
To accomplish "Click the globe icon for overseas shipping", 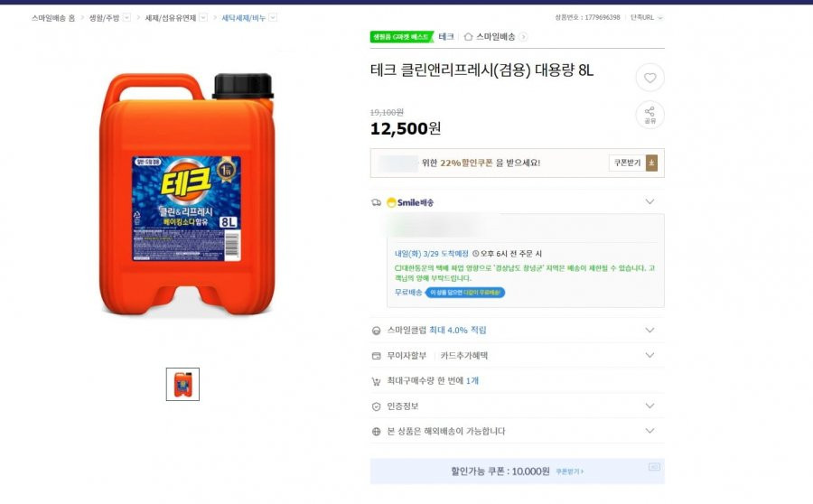I will point(377,432).
